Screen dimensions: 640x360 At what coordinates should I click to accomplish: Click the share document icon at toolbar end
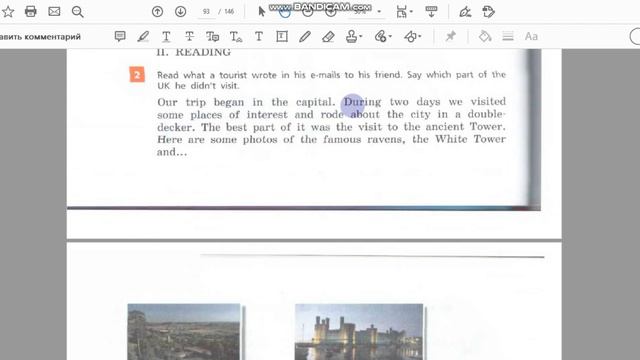488,11
